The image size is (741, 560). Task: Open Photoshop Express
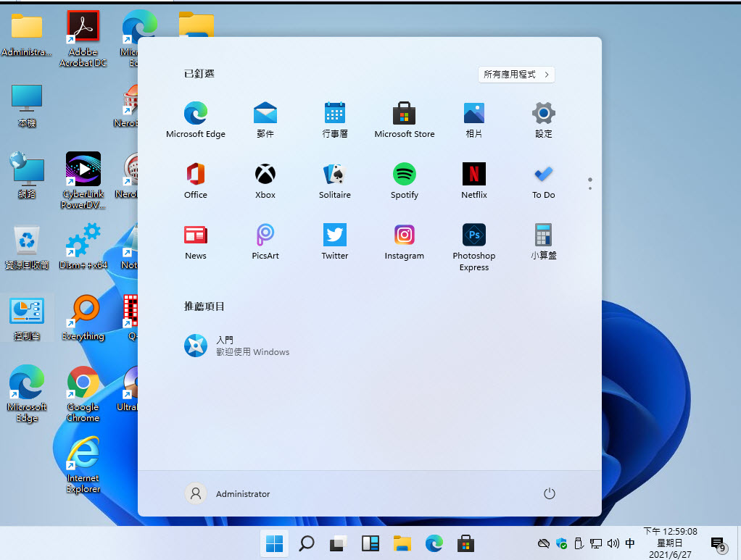coord(474,247)
